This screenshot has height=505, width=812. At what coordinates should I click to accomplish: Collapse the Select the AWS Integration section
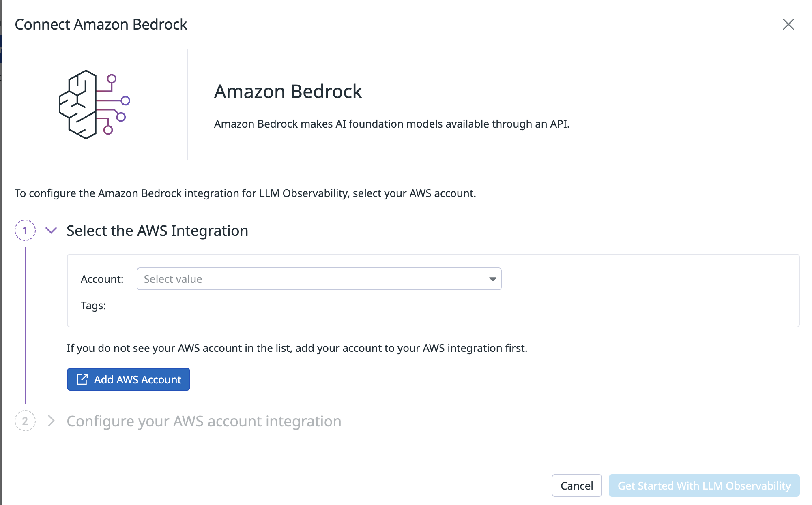[51, 230]
